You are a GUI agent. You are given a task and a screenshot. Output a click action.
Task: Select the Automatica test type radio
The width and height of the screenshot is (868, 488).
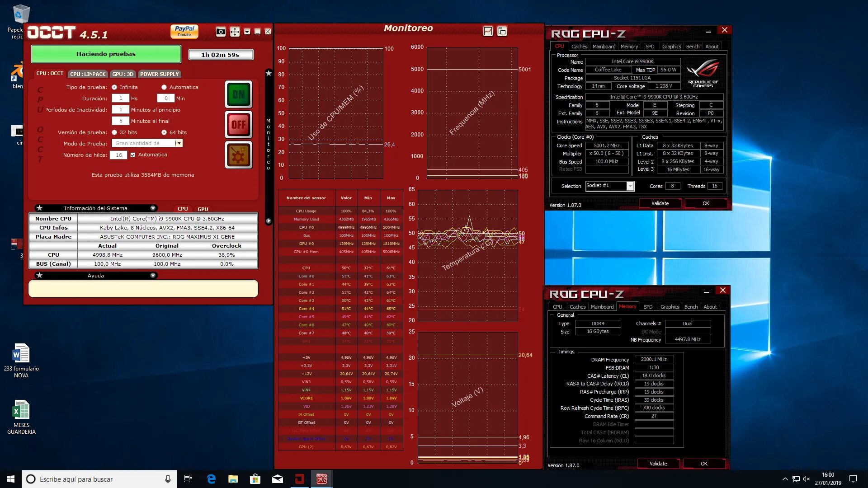click(x=164, y=87)
